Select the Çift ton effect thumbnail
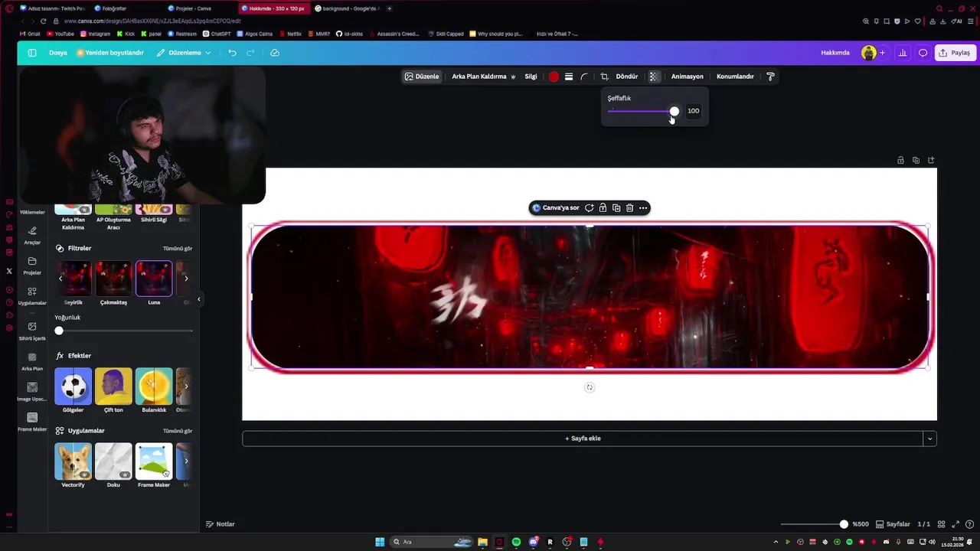This screenshot has width=980, height=551. point(113,386)
